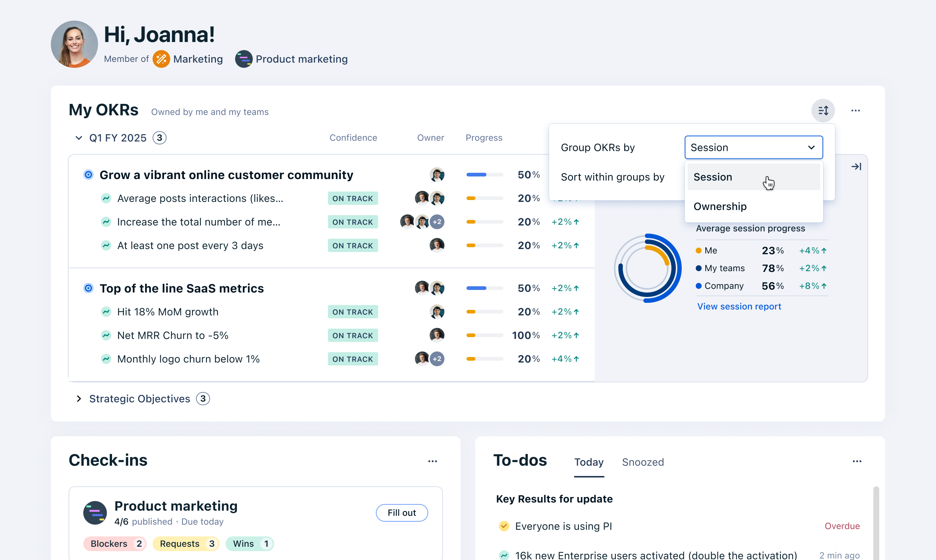Click progress bar of Top of the line SaaS metrics
The height and width of the screenshot is (560, 936).
(485, 288)
